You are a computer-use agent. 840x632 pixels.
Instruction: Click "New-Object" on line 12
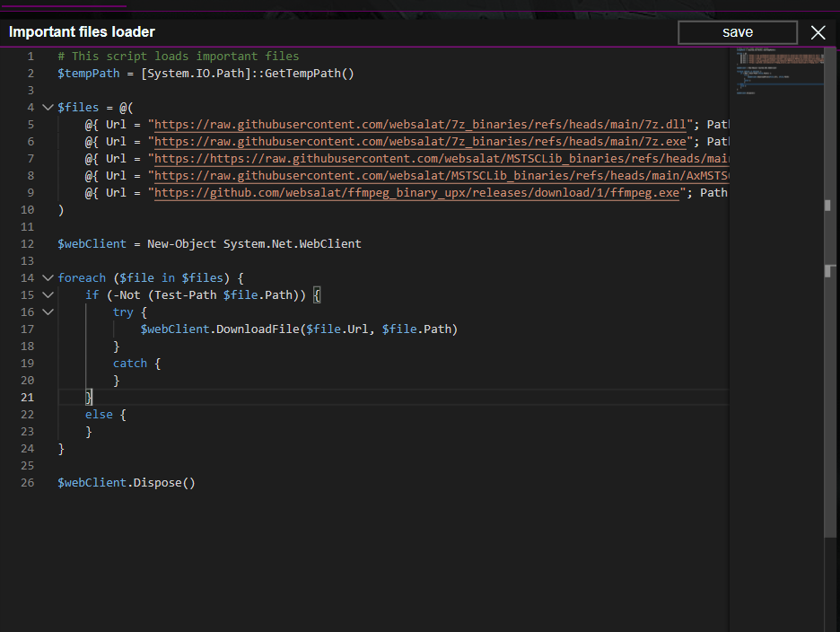point(181,244)
